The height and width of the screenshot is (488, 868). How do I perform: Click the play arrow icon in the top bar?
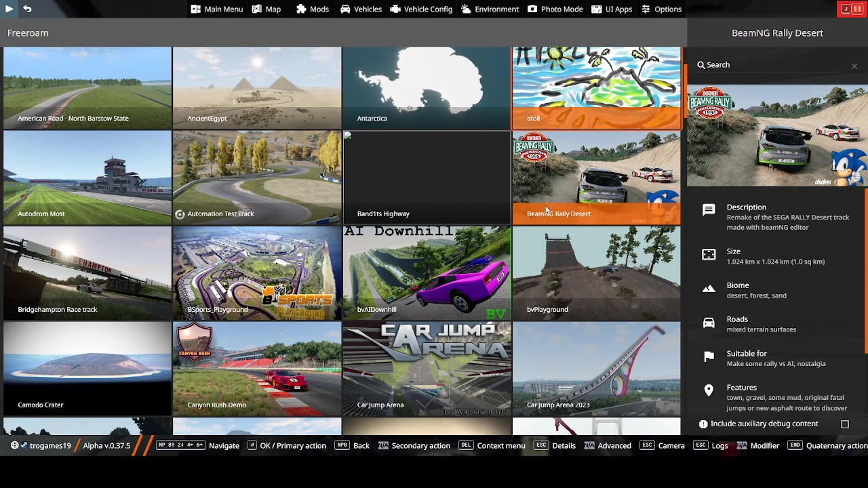click(9, 9)
